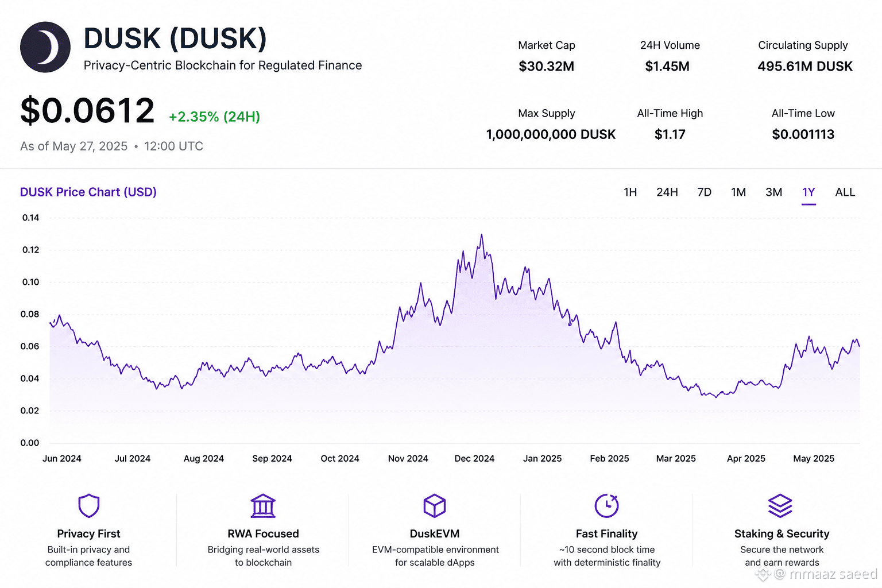The width and height of the screenshot is (882, 588).
Task: Select the active 1Y chart range
Action: [x=809, y=192]
